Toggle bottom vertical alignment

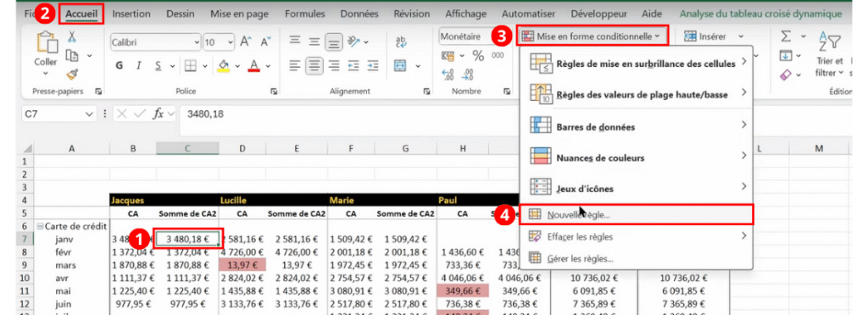[x=333, y=41]
